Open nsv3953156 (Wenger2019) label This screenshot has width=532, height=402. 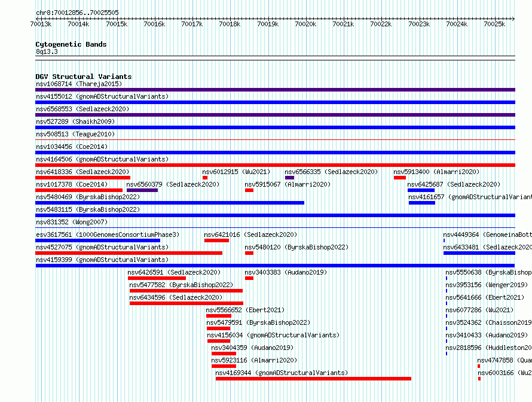487,285
